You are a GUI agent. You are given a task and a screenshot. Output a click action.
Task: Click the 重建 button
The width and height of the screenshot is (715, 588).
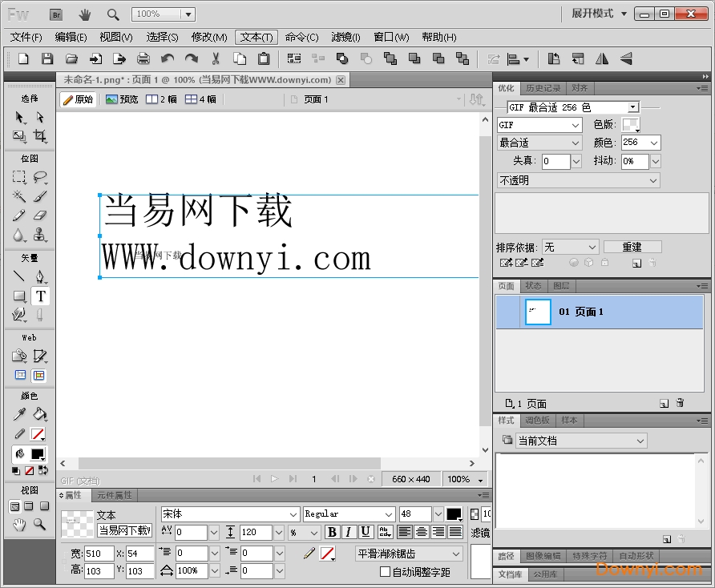[x=632, y=247]
